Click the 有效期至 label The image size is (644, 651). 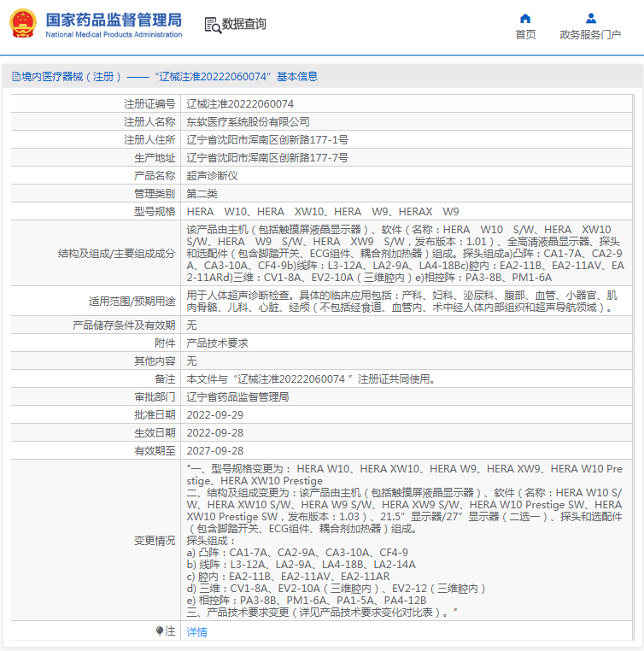[x=155, y=450]
